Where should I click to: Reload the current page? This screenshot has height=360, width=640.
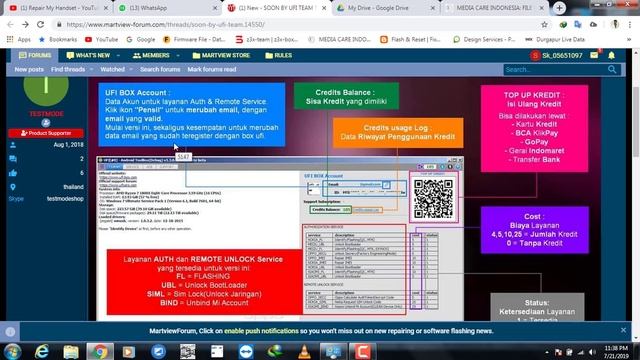[40, 24]
